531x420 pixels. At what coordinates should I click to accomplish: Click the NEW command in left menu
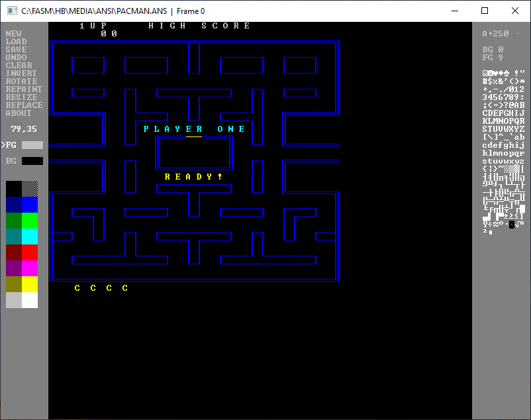click(x=13, y=34)
